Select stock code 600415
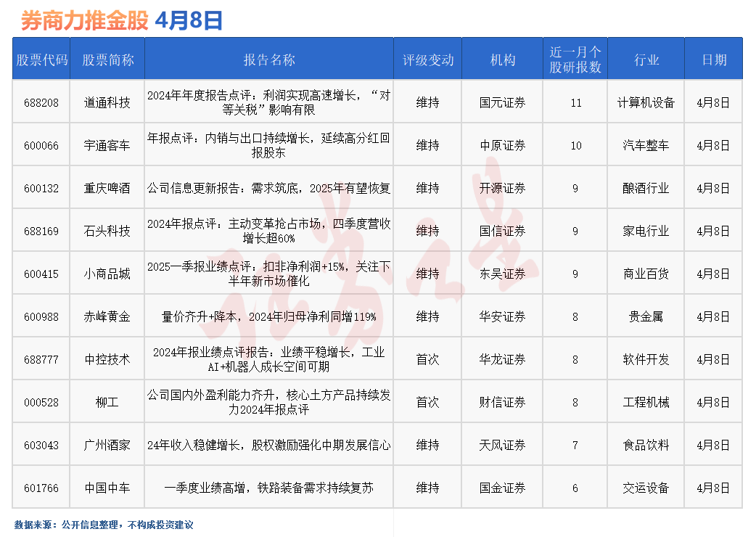 pyautogui.click(x=41, y=274)
